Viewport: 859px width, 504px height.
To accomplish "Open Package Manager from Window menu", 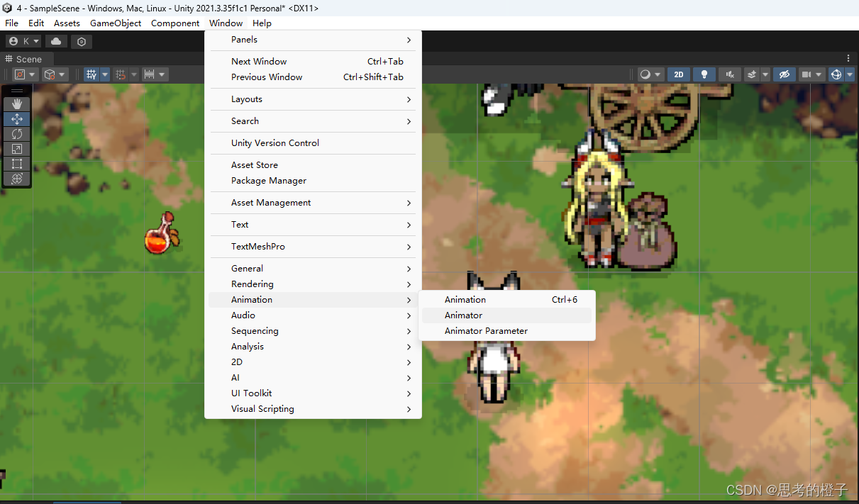I will (x=313, y=181).
